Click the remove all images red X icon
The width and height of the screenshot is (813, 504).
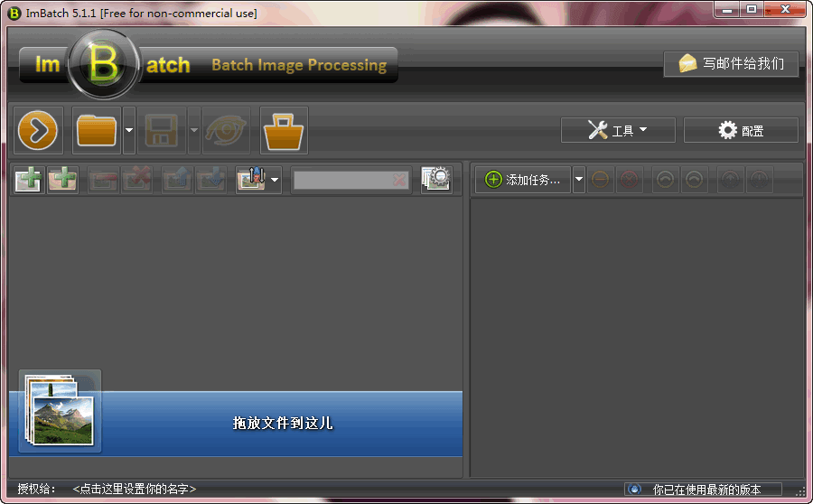pyautogui.click(x=136, y=180)
